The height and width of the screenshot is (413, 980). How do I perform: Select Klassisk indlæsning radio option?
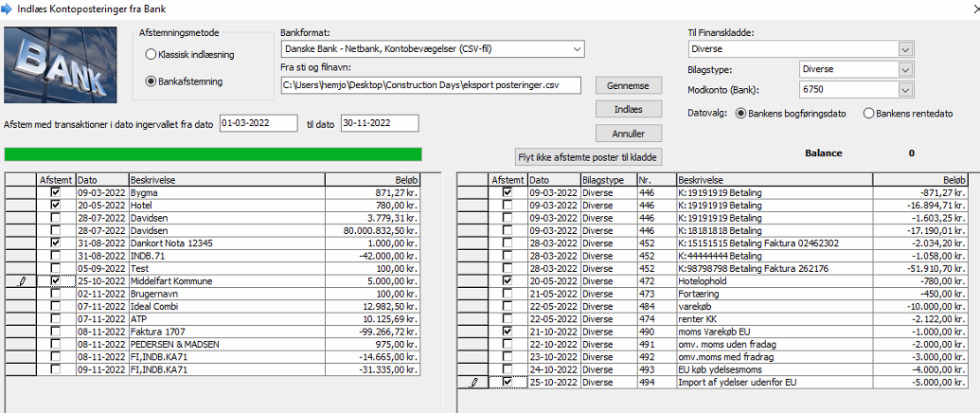(151, 55)
